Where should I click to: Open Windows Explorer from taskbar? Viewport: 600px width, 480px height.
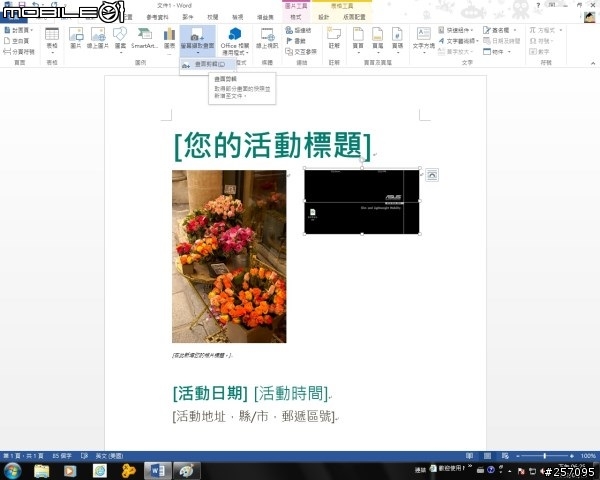click(x=41, y=471)
